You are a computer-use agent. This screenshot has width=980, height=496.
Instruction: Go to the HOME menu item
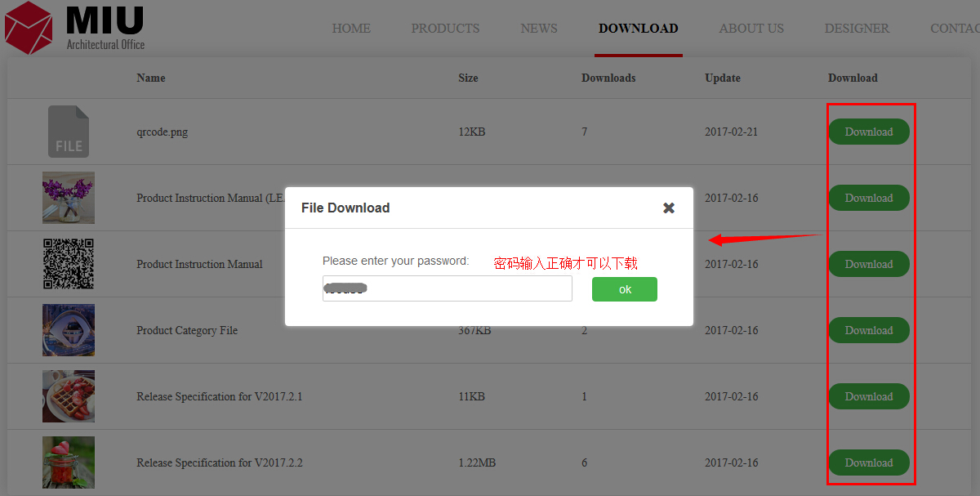click(351, 29)
